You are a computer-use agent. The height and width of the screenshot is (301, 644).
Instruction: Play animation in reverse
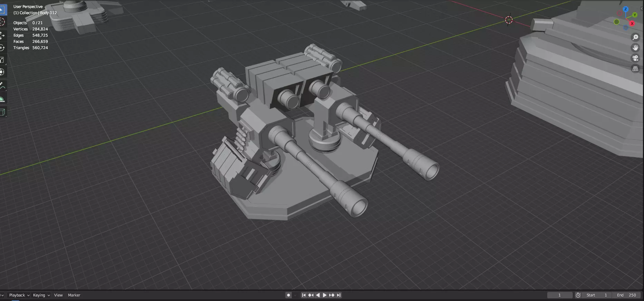pyautogui.click(x=318, y=295)
